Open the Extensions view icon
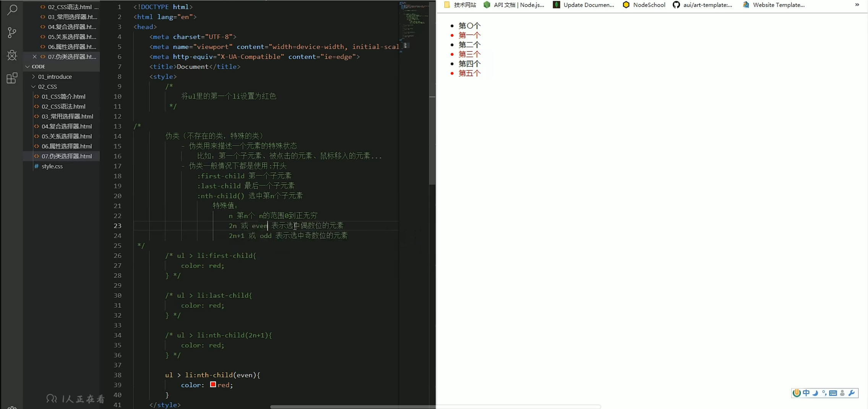868x409 pixels. coord(12,78)
